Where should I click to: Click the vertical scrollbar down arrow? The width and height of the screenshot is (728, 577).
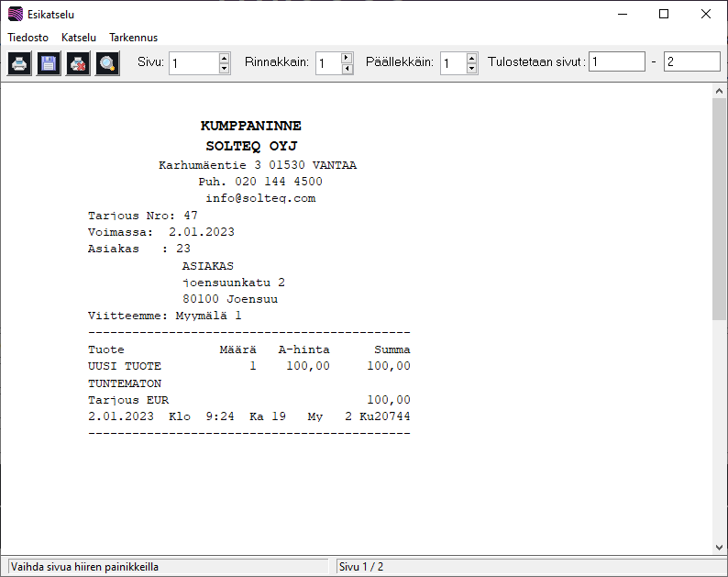(x=719, y=547)
